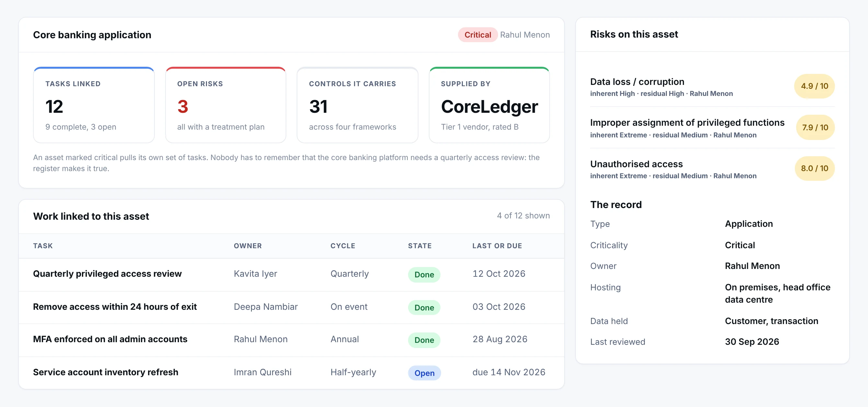Screen dimensions: 868x407
Task: Click the date 12 Oct 2026
Action: [499, 273]
